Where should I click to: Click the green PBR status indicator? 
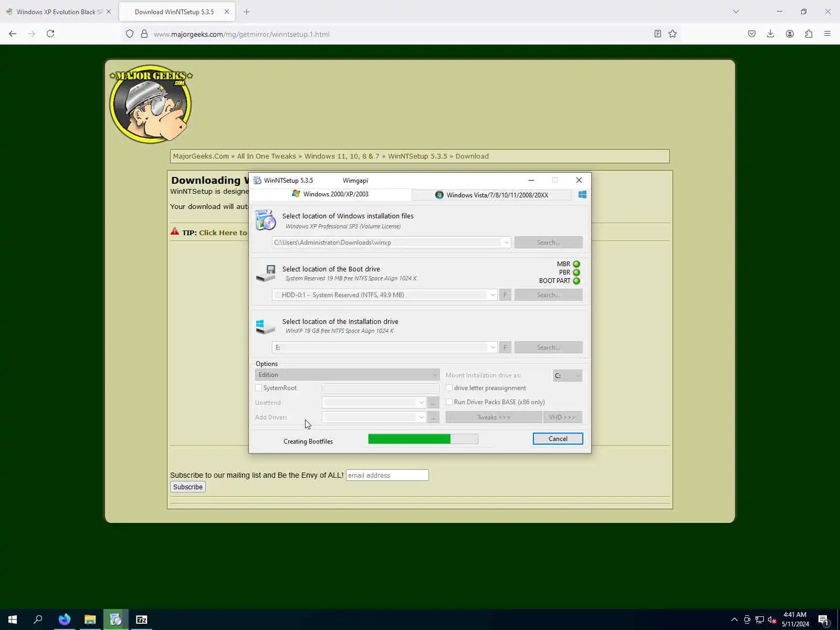tap(576, 272)
